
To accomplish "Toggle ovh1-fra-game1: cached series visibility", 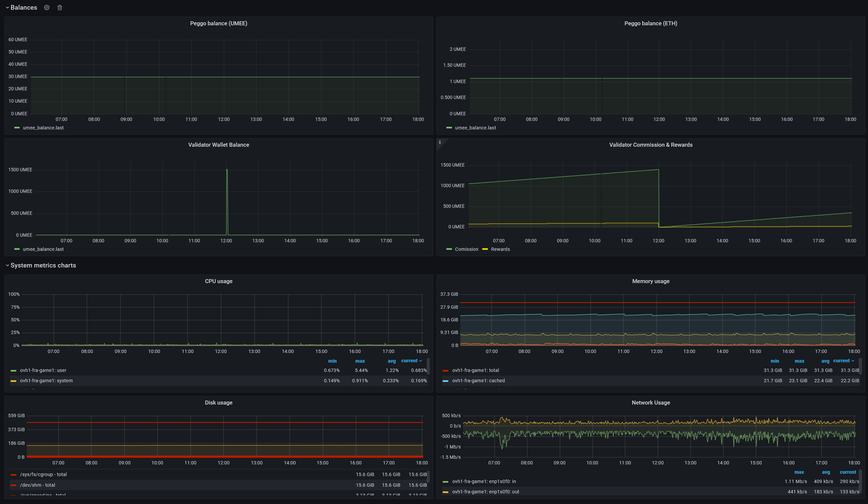I will [x=478, y=381].
